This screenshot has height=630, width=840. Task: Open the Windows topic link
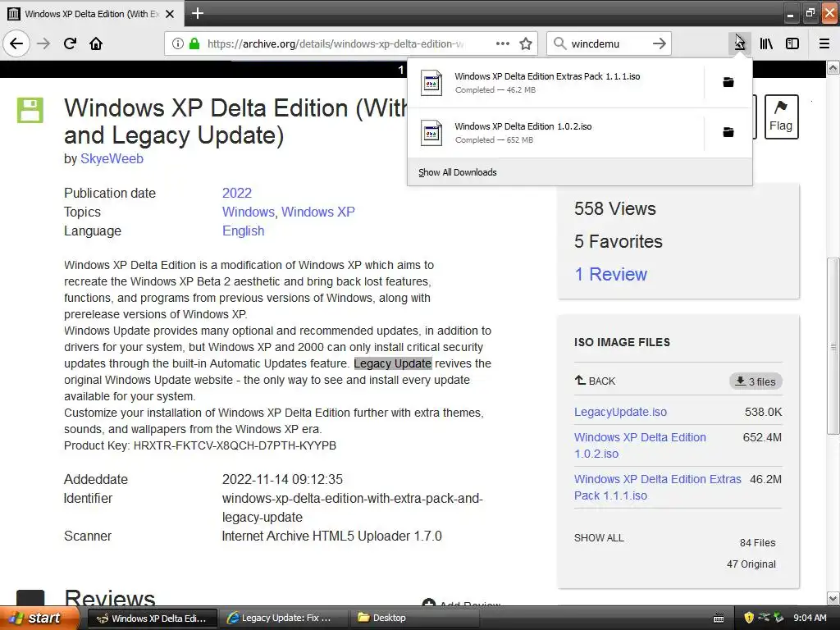[248, 212]
